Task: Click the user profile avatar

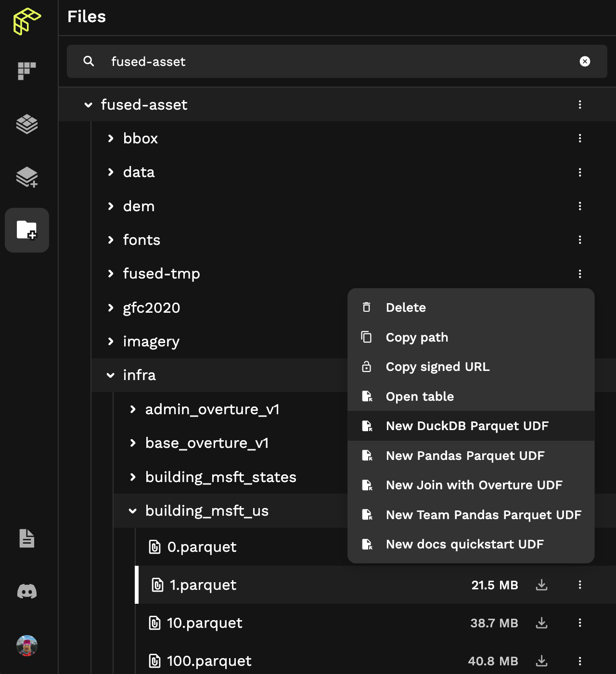Action: point(27,646)
